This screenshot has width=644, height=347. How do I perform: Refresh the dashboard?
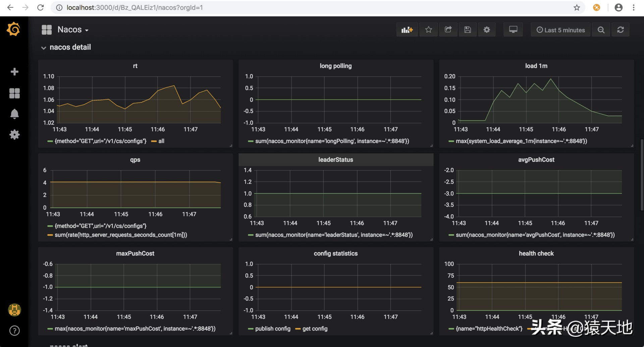click(x=620, y=30)
